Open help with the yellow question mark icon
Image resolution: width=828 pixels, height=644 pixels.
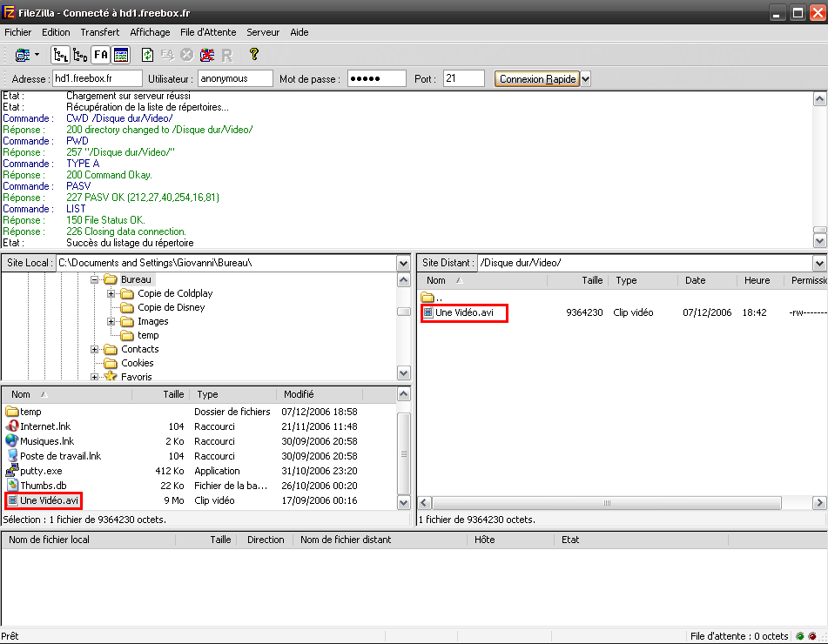coord(254,54)
